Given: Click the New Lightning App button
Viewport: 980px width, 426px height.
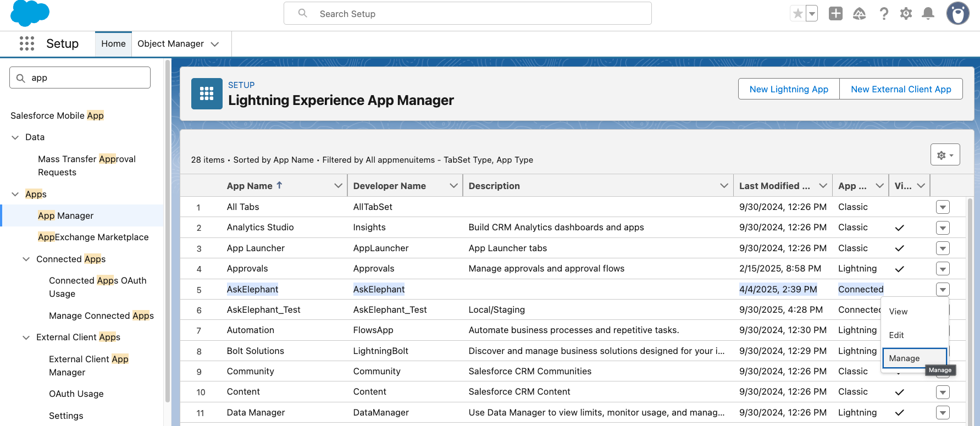Looking at the screenshot, I should pyautogui.click(x=789, y=89).
